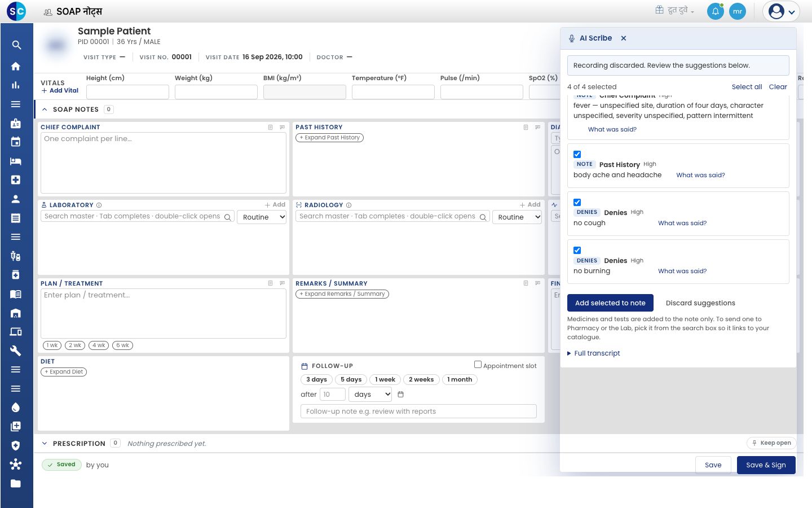Click the Save & Sign button
Viewport: 812px width, 508px height.
point(766,465)
